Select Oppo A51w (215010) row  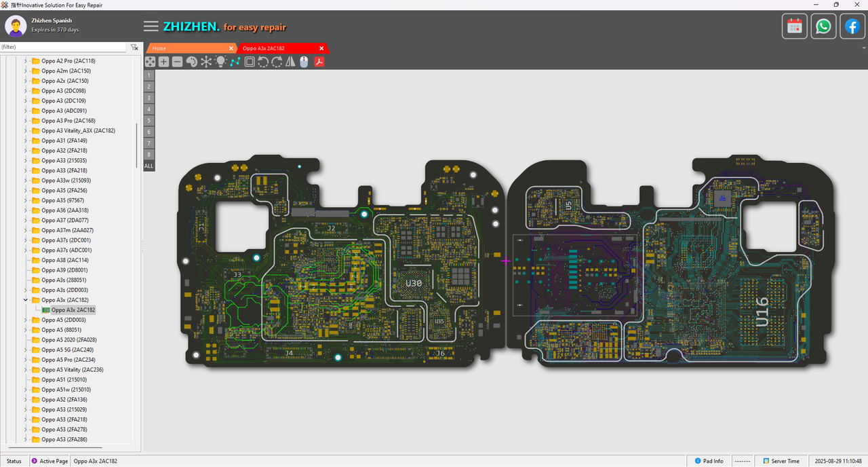tap(66, 390)
